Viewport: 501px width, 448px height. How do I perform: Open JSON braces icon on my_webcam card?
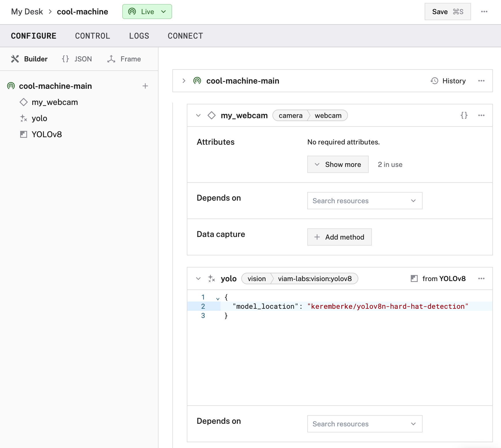(x=464, y=115)
